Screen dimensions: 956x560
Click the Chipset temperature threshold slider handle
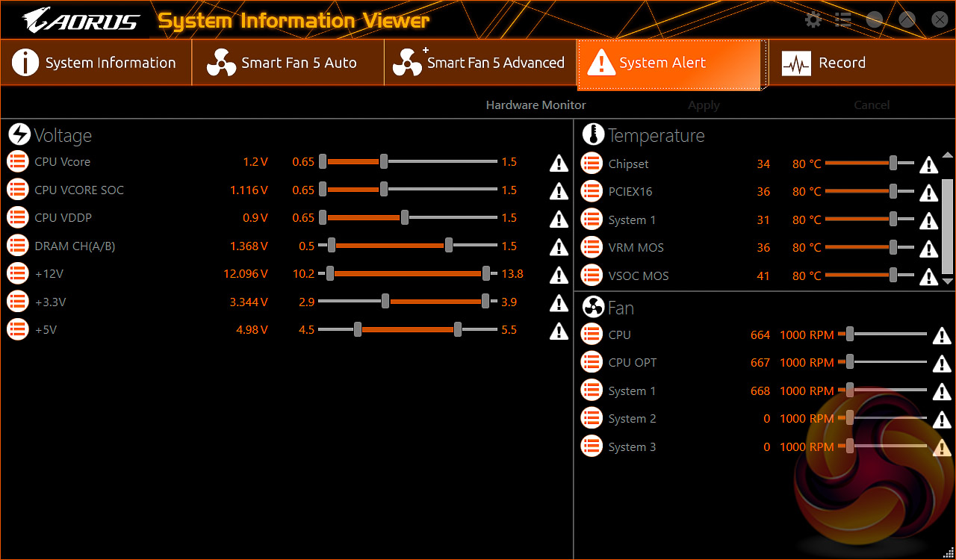pyautogui.click(x=893, y=164)
